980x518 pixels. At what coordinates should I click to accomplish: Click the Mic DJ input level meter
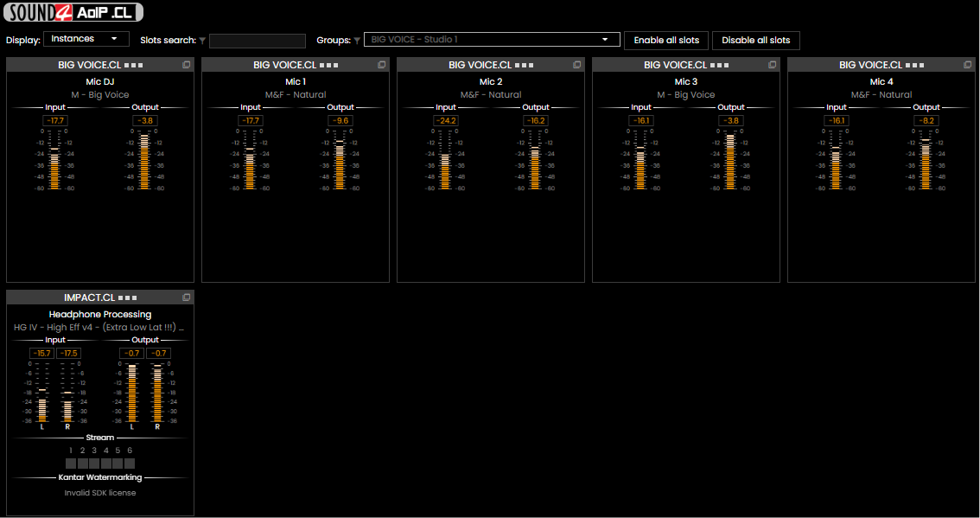(55, 159)
